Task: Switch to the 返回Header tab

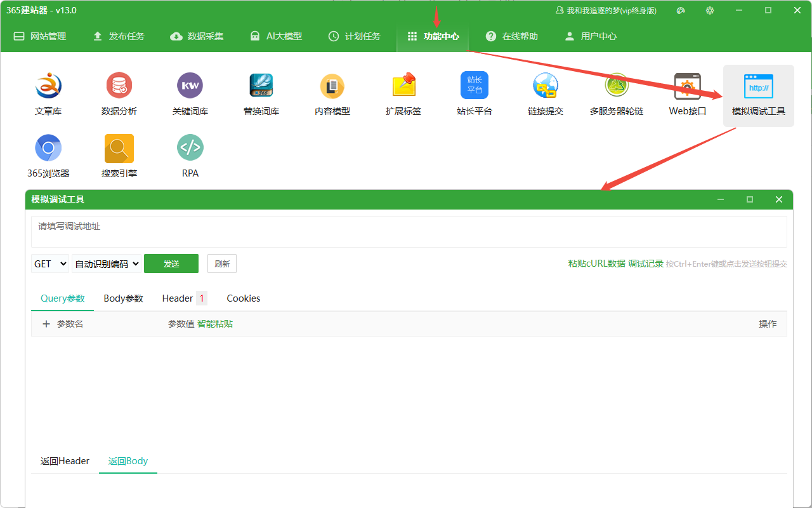Action: click(x=65, y=461)
